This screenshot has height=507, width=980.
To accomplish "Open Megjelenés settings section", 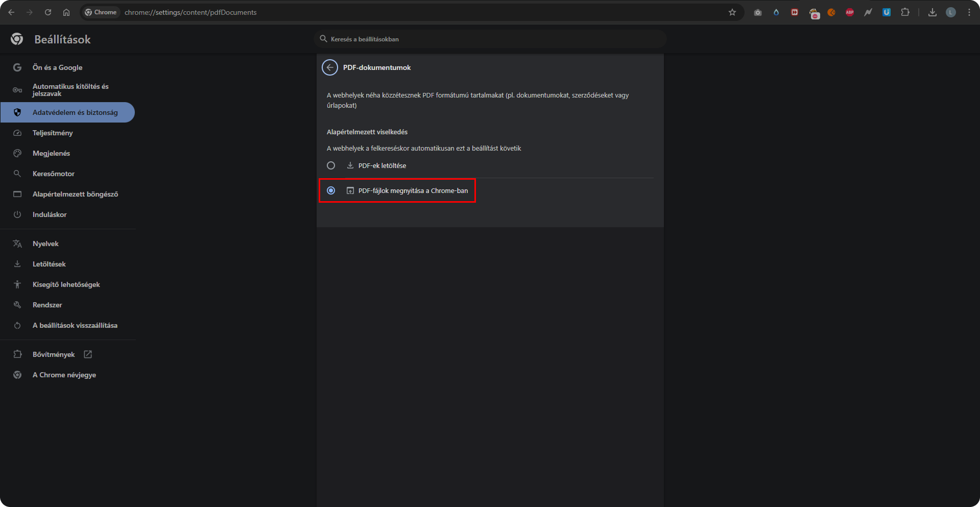I will point(51,153).
